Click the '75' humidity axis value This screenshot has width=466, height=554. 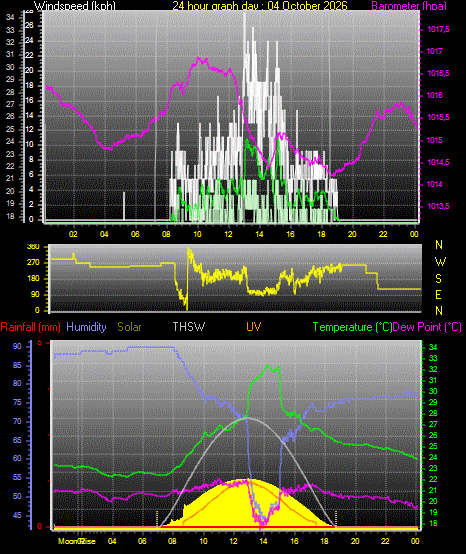click(x=17, y=402)
